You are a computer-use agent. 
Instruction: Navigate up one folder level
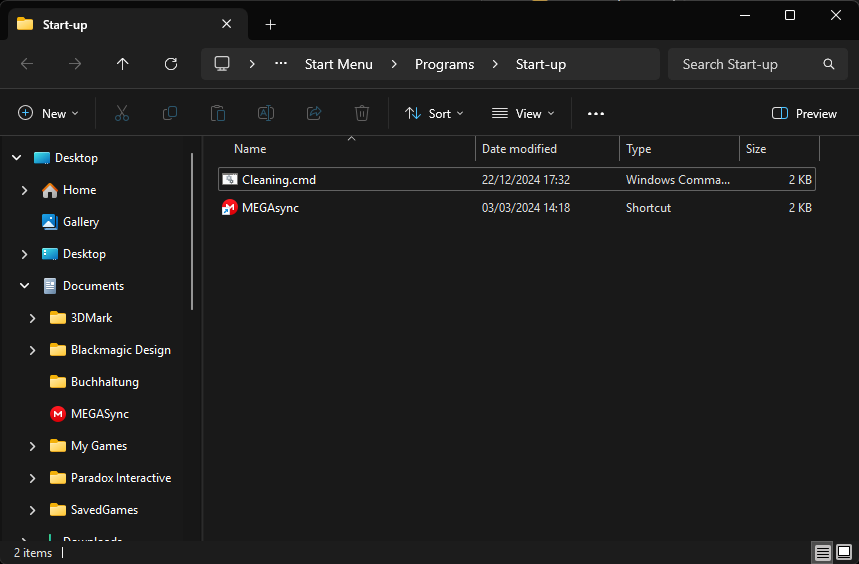(x=123, y=64)
